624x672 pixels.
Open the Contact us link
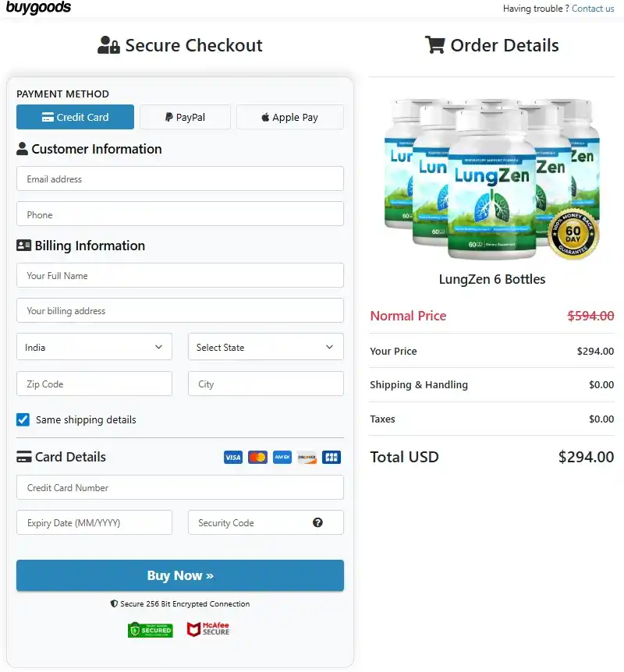click(x=593, y=9)
